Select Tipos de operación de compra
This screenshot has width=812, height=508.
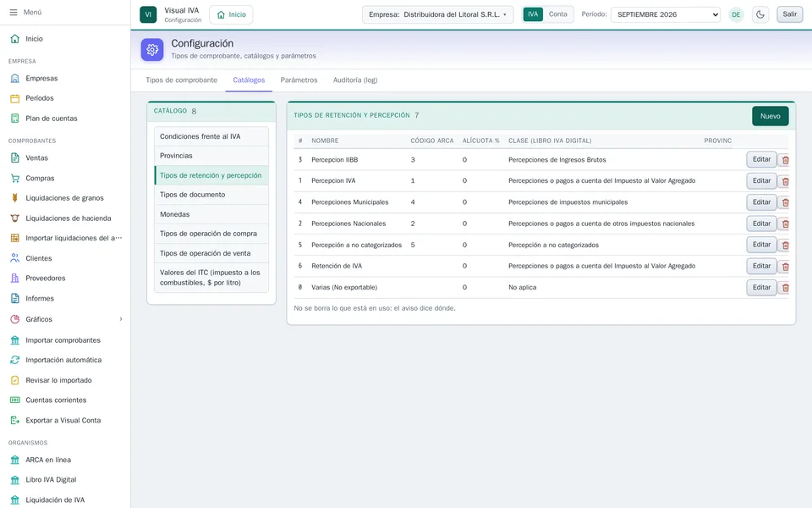pos(211,234)
